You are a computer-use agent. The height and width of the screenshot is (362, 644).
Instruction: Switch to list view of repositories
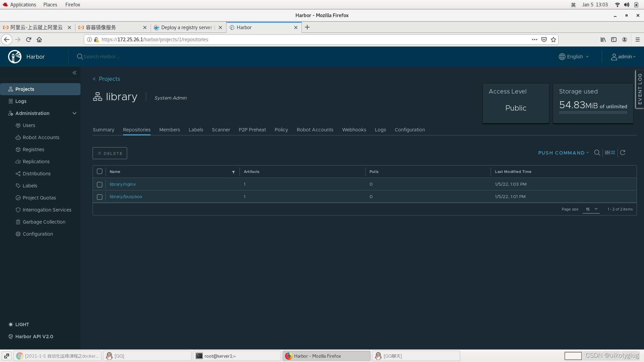[x=613, y=153]
